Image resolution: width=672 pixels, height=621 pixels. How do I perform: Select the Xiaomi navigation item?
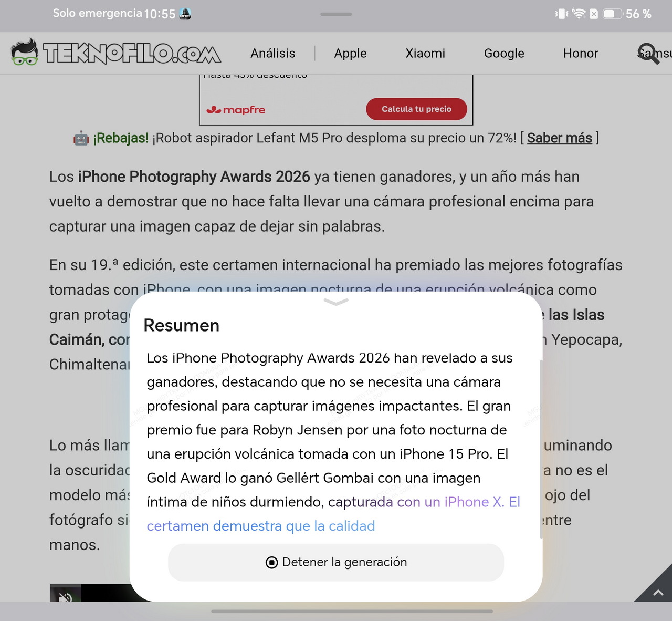(425, 53)
